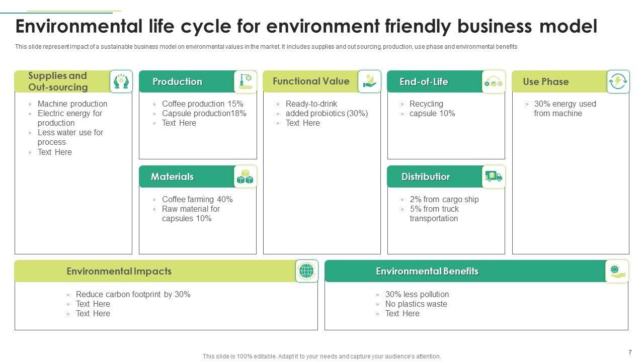Select the slide page number 7
This screenshot has height=362, width=644.
click(630, 352)
